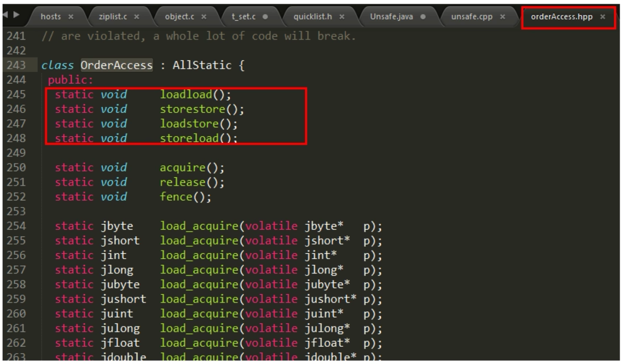Switch to the Unsafe.java tab
Viewport: 628px width, 364px height.
[391, 17]
